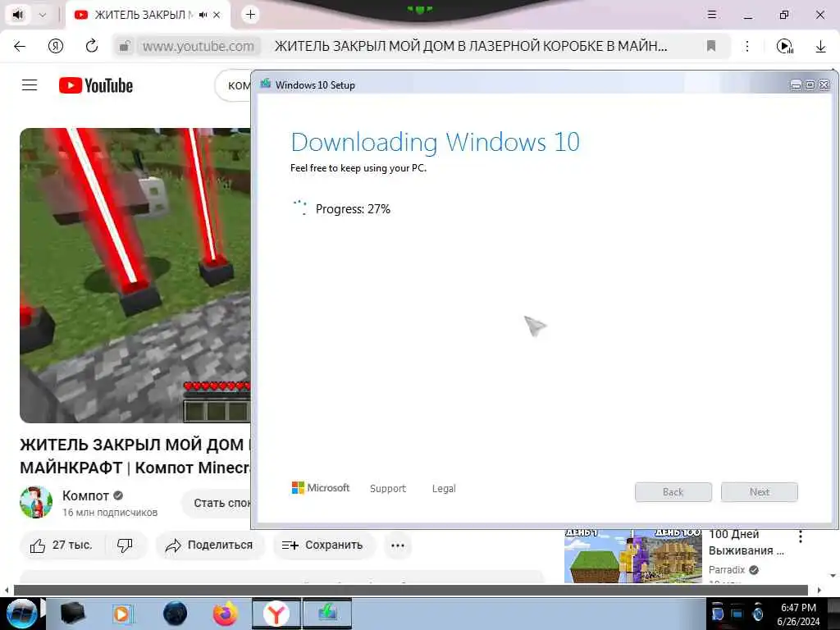Open the first system tray icon
The width and height of the screenshot is (840, 630).
tap(718, 612)
